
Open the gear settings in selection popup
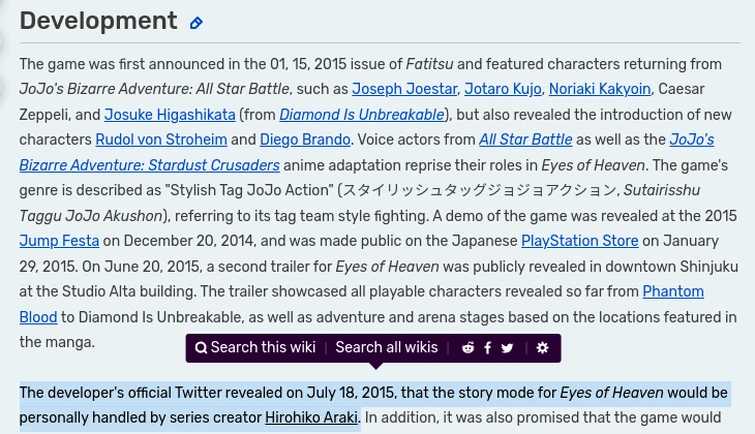542,348
